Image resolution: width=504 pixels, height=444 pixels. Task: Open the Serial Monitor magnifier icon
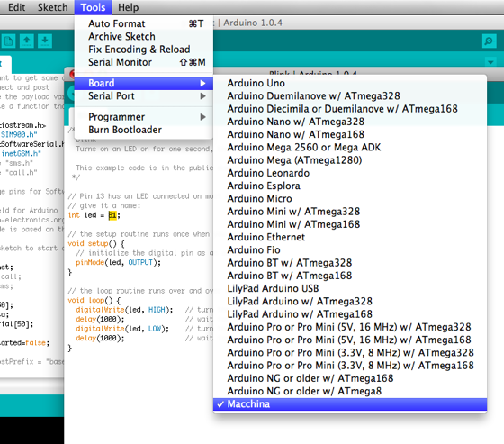click(x=490, y=41)
